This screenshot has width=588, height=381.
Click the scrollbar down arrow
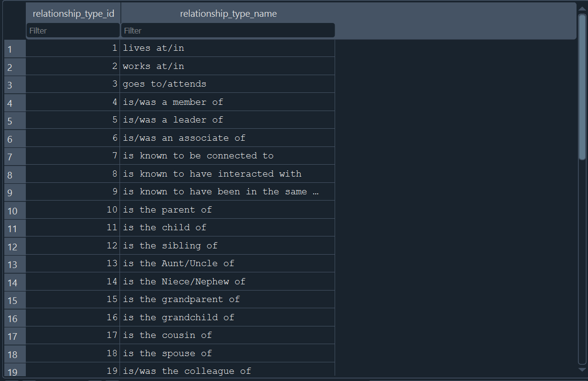click(582, 370)
